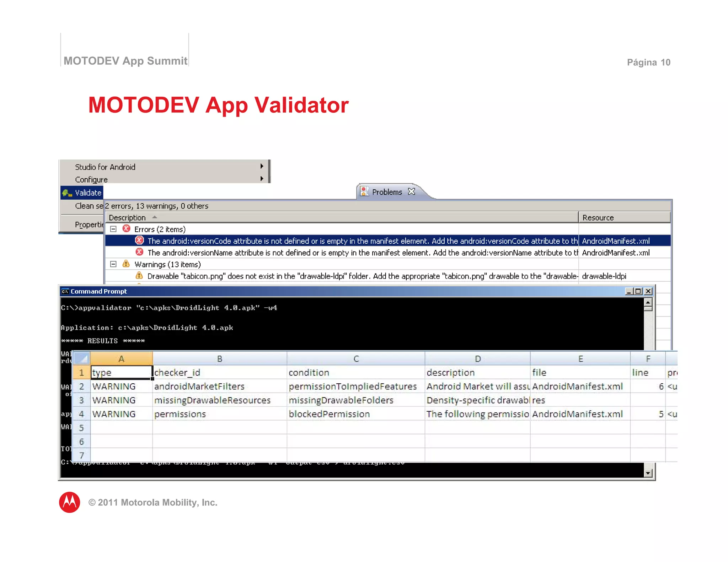Select the versionName attribute error row
The height and width of the screenshot is (562, 728).
(x=388, y=253)
